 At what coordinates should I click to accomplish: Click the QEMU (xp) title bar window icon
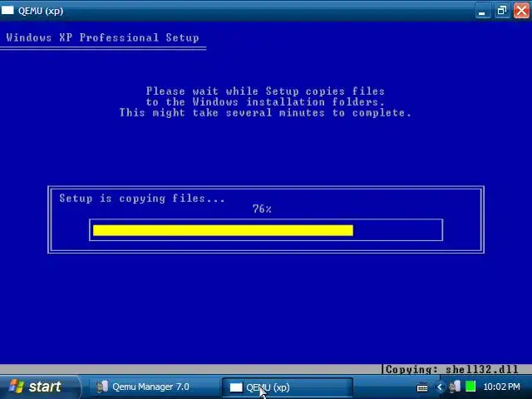tap(7, 11)
